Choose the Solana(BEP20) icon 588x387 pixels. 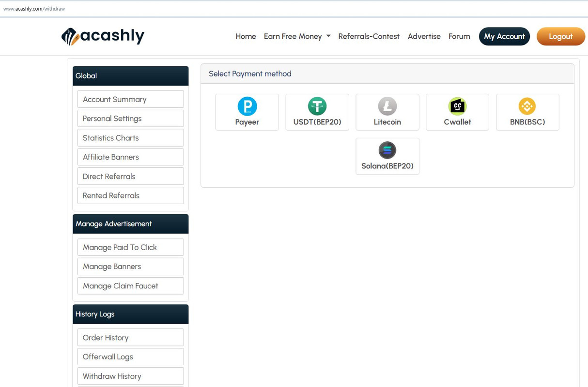pos(387,150)
